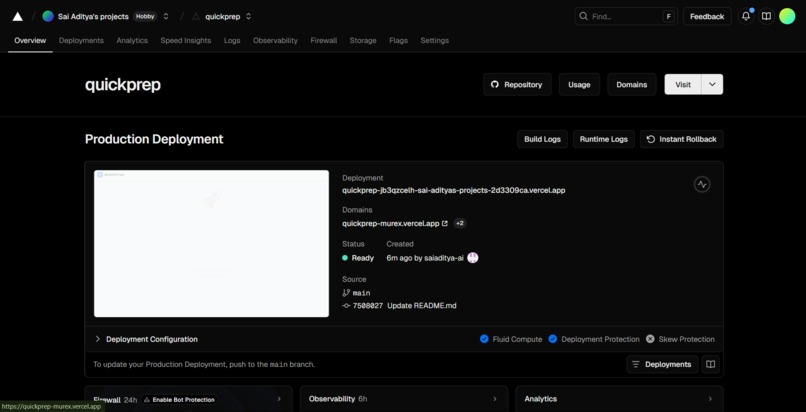Click Enable Bot Protection badge
This screenshot has height=412, width=806.
click(179, 399)
